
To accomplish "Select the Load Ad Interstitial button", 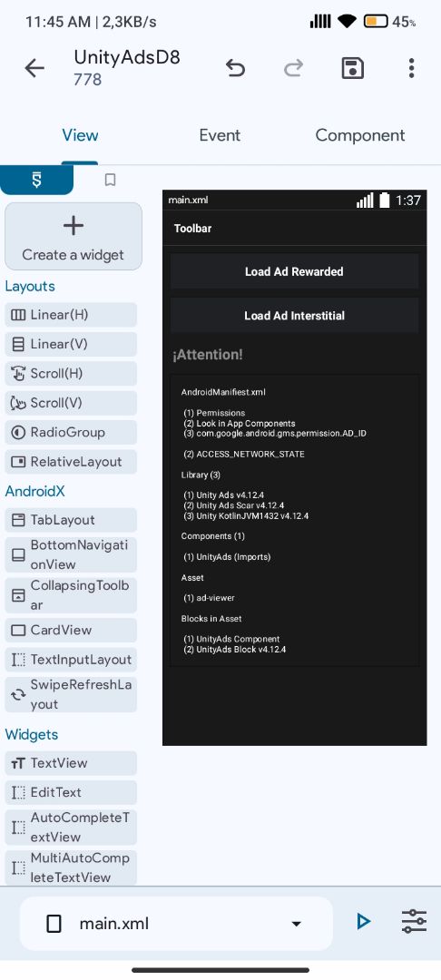I will point(294,316).
